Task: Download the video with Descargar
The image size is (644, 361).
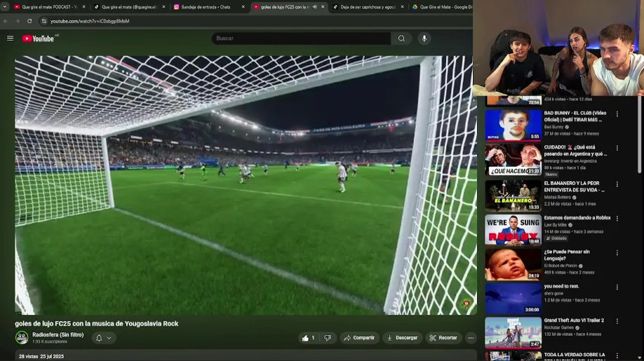Action: tap(402, 338)
